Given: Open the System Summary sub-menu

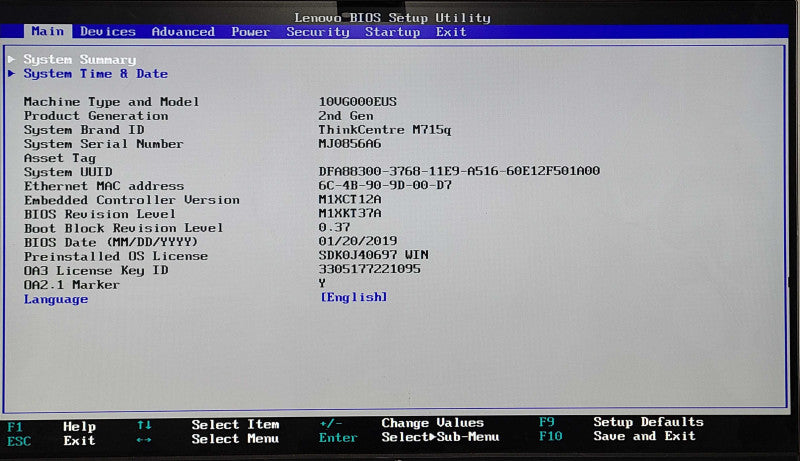Looking at the screenshot, I should point(80,60).
